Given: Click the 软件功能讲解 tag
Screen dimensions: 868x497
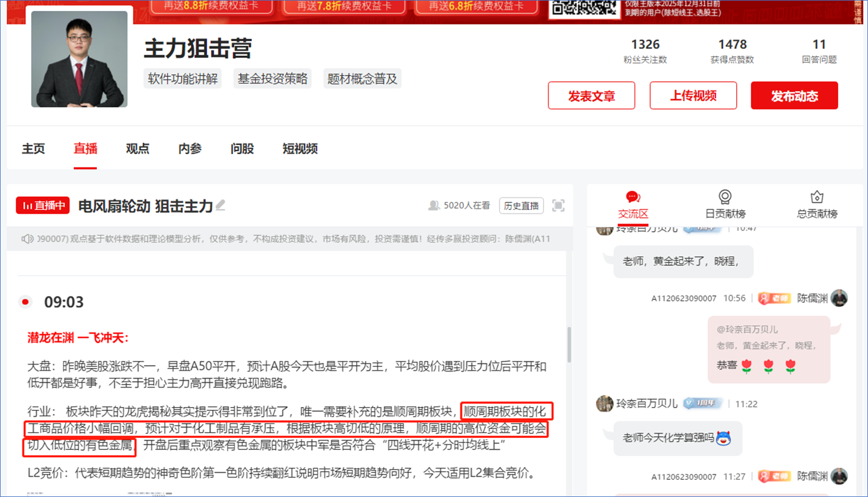Looking at the screenshot, I should (x=183, y=79).
